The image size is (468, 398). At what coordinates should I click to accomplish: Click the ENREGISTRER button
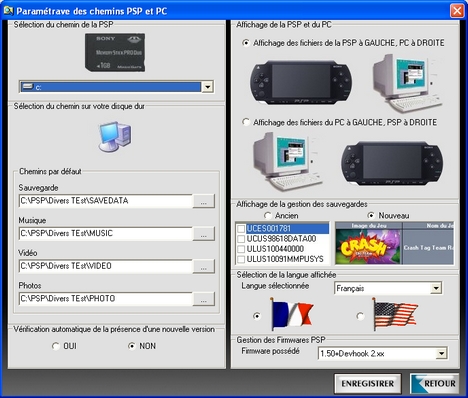coord(368,384)
